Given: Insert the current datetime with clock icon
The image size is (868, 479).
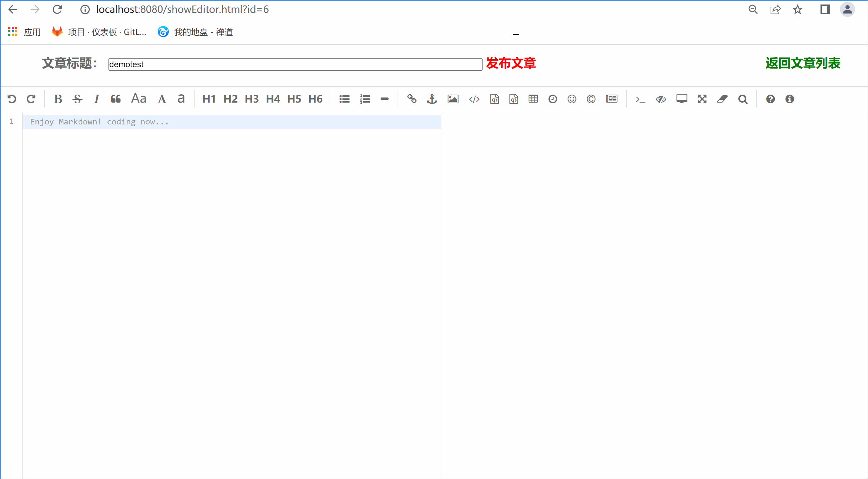Looking at the screenshot, I should 553,99.
